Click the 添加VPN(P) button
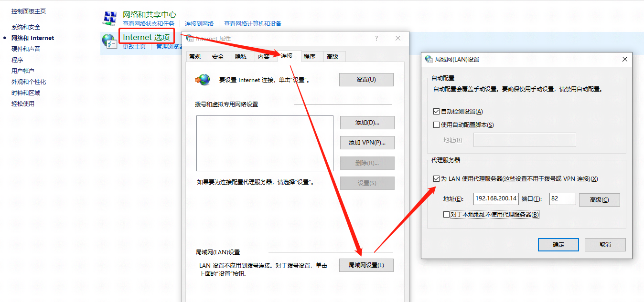 [367, 142]
